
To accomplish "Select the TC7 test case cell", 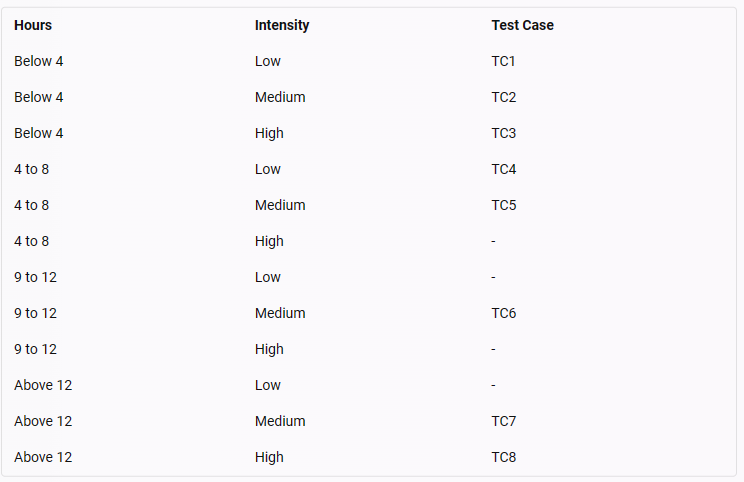I will click(x=503, y=421).
